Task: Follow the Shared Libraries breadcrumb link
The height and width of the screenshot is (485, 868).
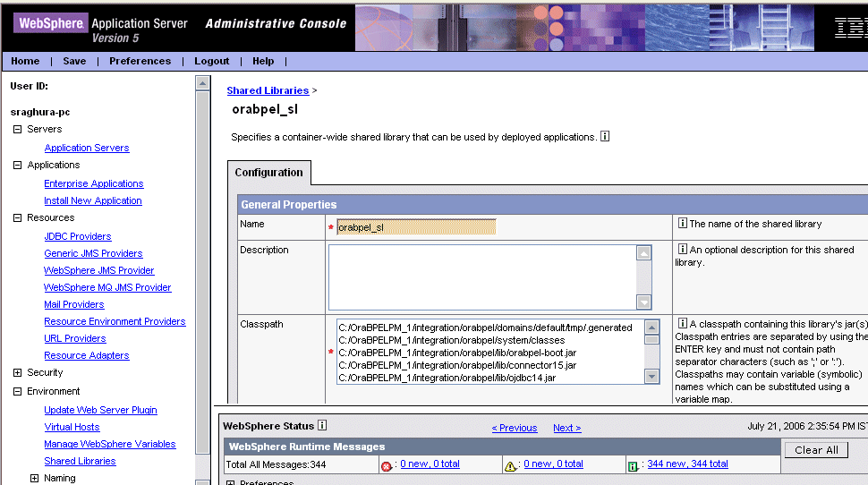Action: coord(268,90)
